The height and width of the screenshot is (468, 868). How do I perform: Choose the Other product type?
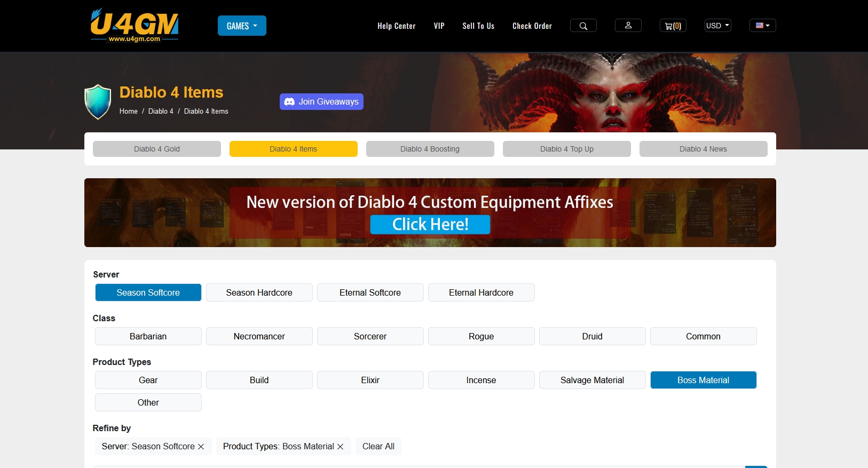[148, 402]
